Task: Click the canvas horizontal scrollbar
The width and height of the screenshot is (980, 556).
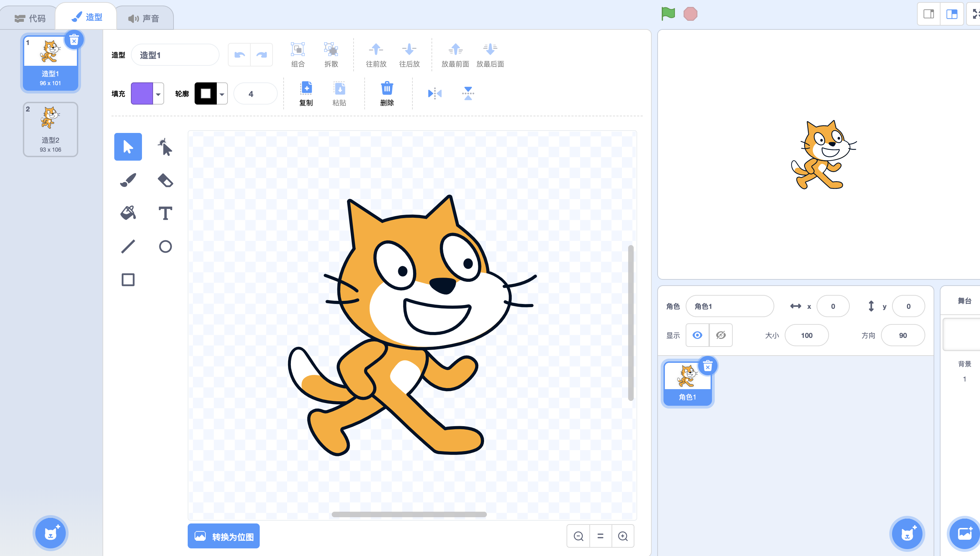Action: [409, 514]
